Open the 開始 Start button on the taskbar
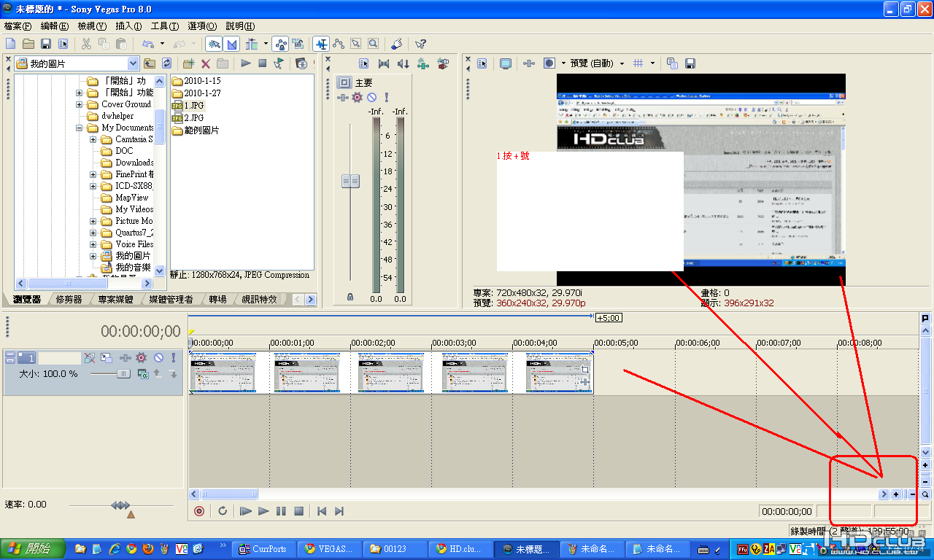 (31, 548)
